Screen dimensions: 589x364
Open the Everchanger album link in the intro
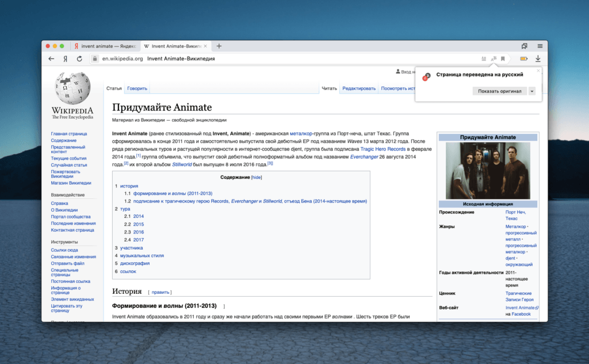point(364,156)
